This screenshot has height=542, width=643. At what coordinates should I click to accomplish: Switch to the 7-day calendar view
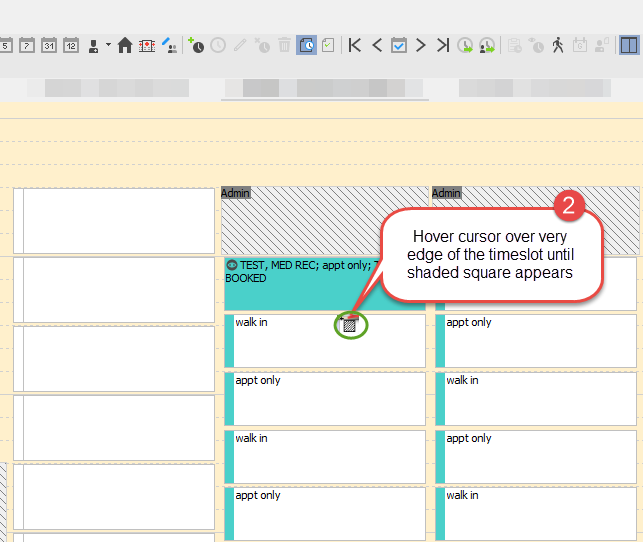coord(27,45)
